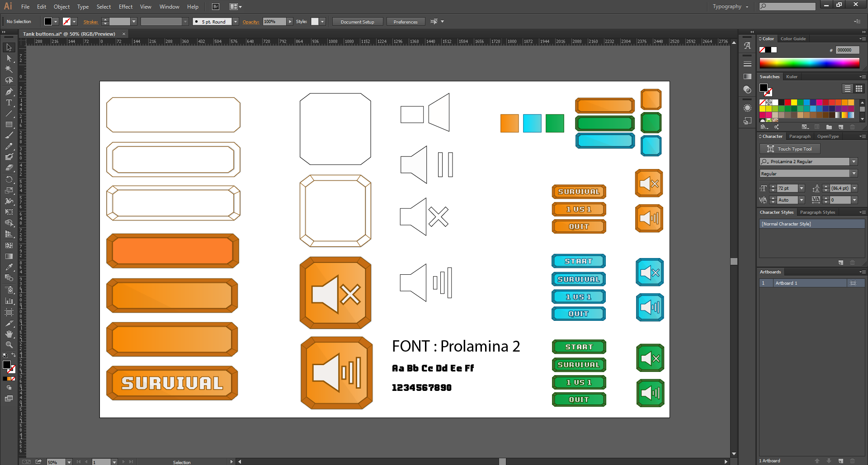Select the red swatch in Swatches panel

788,103
